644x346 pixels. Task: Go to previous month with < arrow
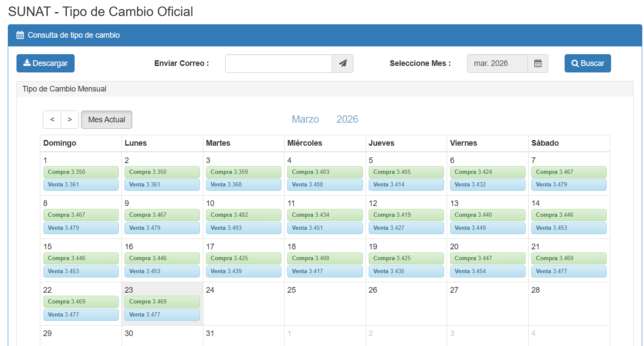(x=52, y=120)
